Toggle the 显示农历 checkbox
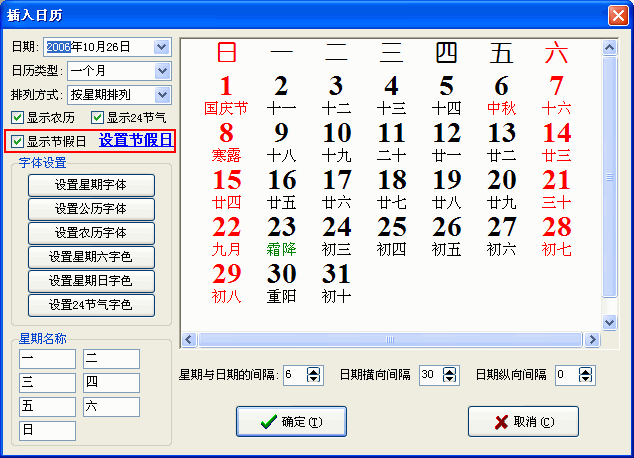The height and width of the screenshot is (458, 634). (17, 118)
